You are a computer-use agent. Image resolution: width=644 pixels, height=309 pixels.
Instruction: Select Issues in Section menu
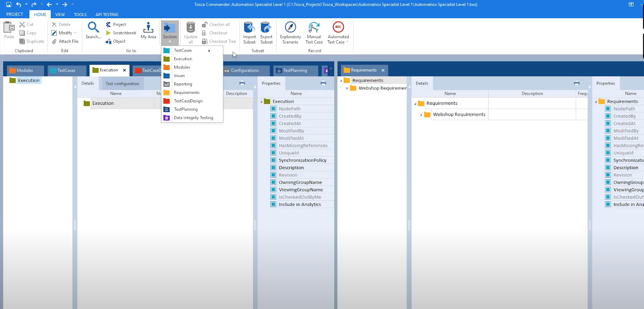coord(192,76)
